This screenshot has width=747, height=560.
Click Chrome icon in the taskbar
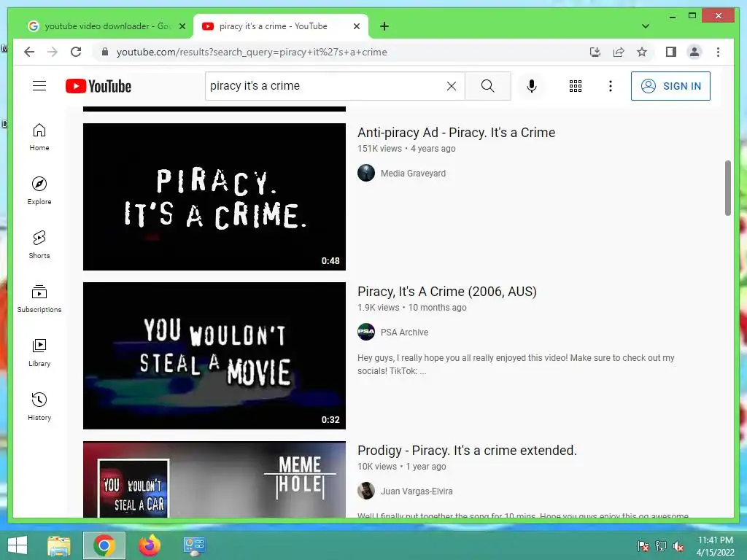[x=104, y=545]
